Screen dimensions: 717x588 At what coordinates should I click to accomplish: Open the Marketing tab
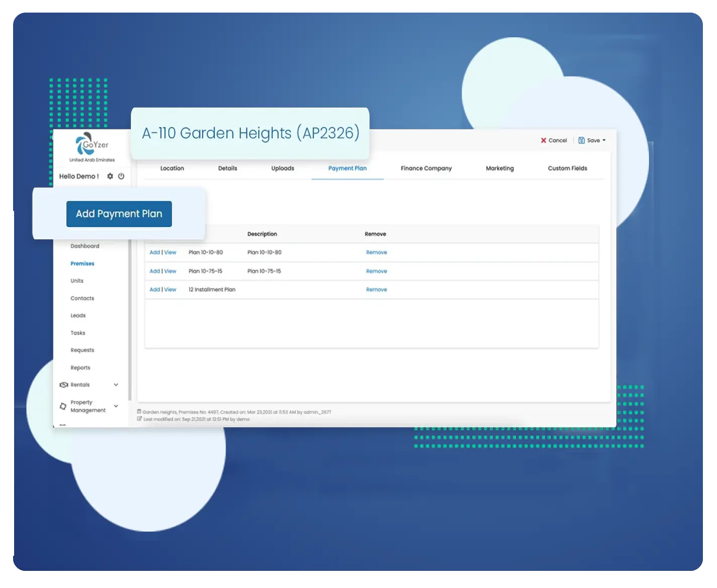[499, 168]
